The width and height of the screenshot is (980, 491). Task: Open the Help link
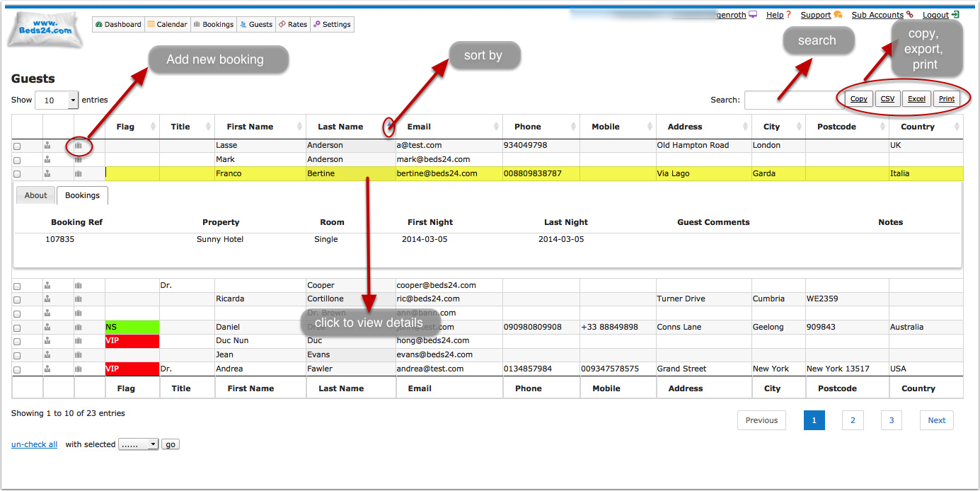pyautogui.click(x=775, y=15)
